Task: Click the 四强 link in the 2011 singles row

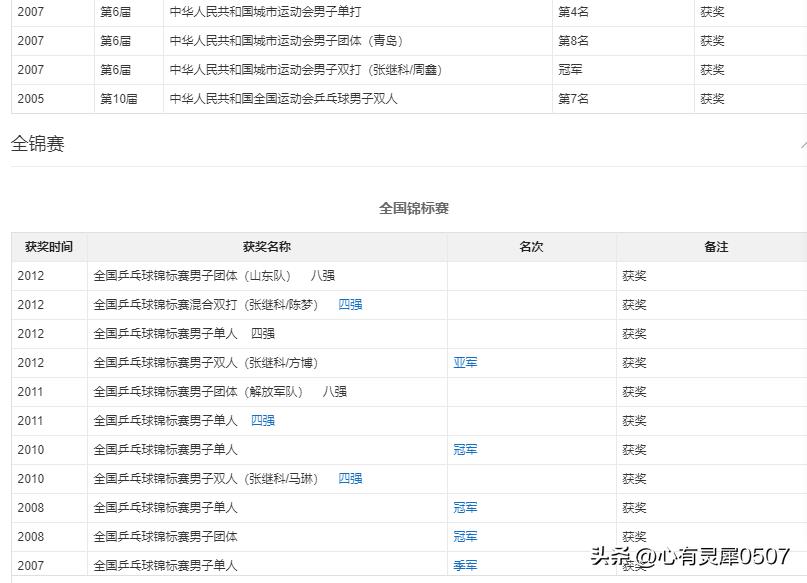Action: pyautogui.click(x=264, y=421)
